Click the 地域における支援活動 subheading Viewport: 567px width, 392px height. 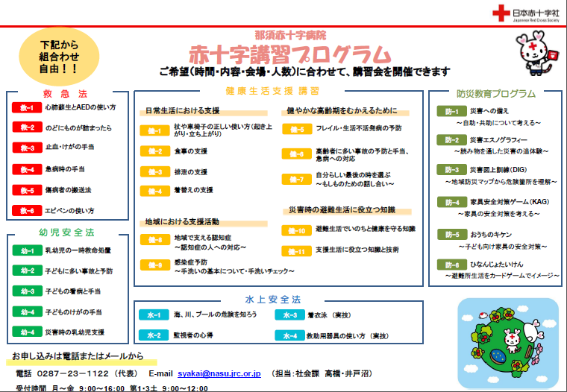[182, 221]
